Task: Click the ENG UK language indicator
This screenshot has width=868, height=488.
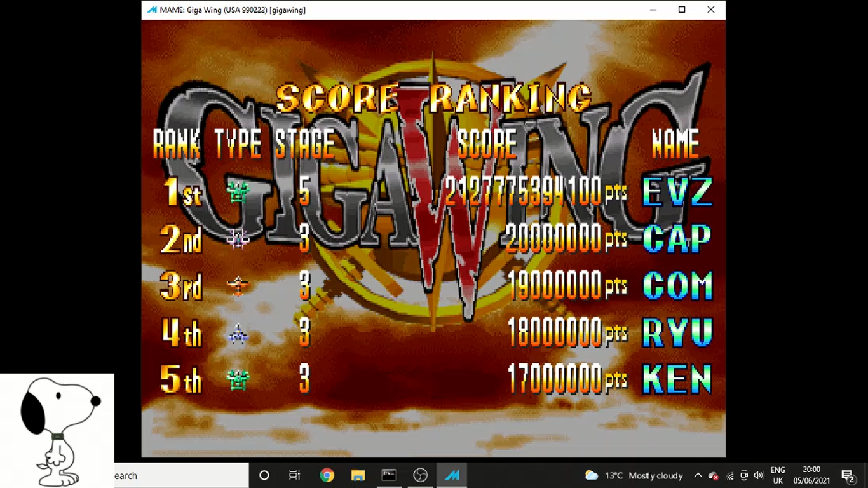Action: coord(778,475)
